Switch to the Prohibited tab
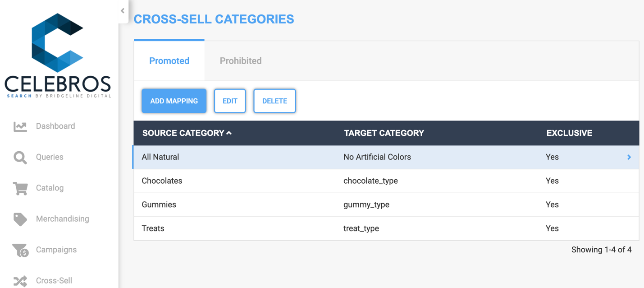644x288 pixels. click(240, 60)
